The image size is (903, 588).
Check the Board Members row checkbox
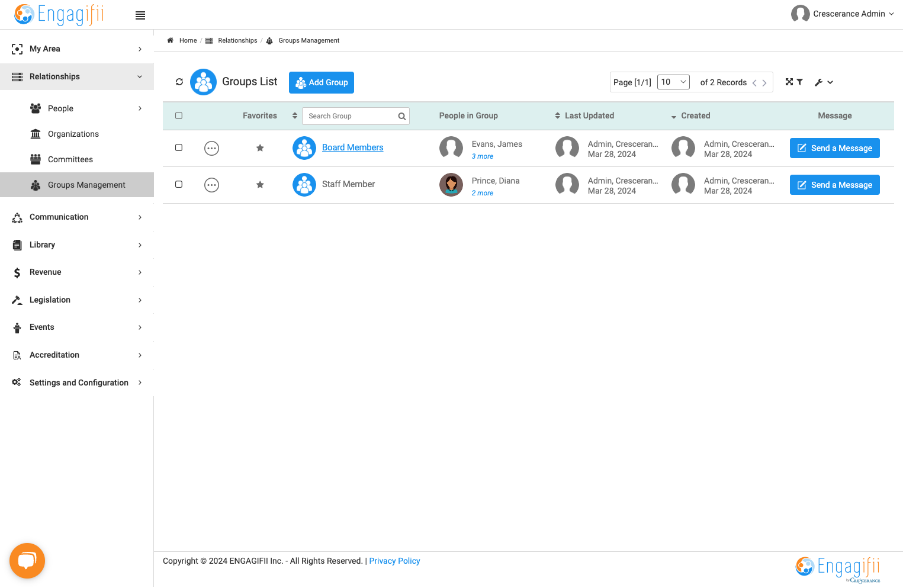[179, 147]
